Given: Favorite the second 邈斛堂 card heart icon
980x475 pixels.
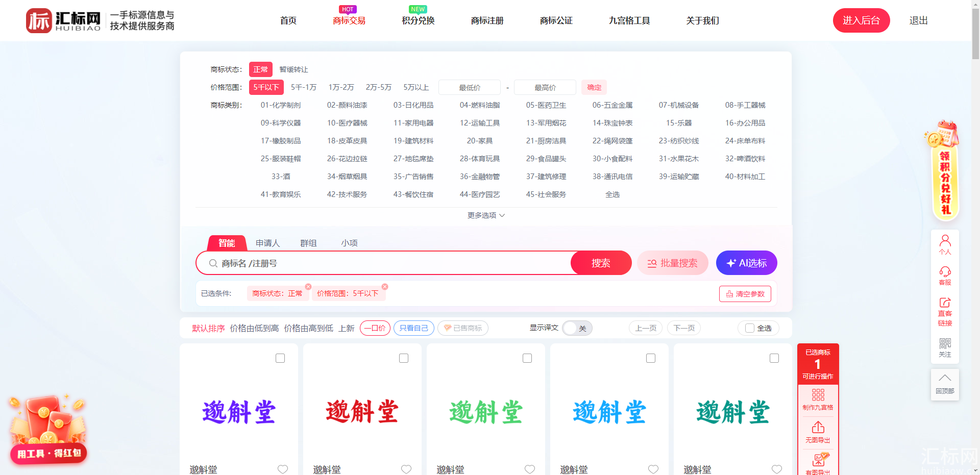Looking at the screenshot, I should point(406,469).
